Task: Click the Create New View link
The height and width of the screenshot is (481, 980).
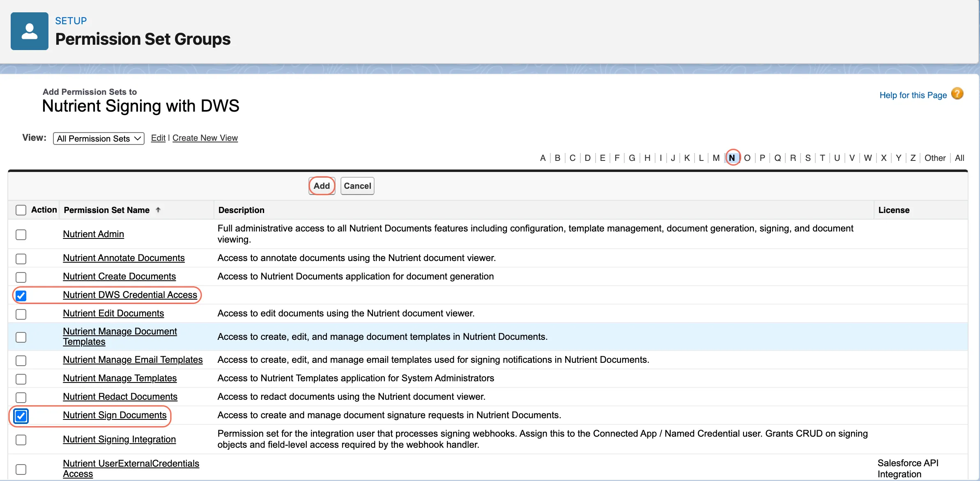Action: click(205, 138)
